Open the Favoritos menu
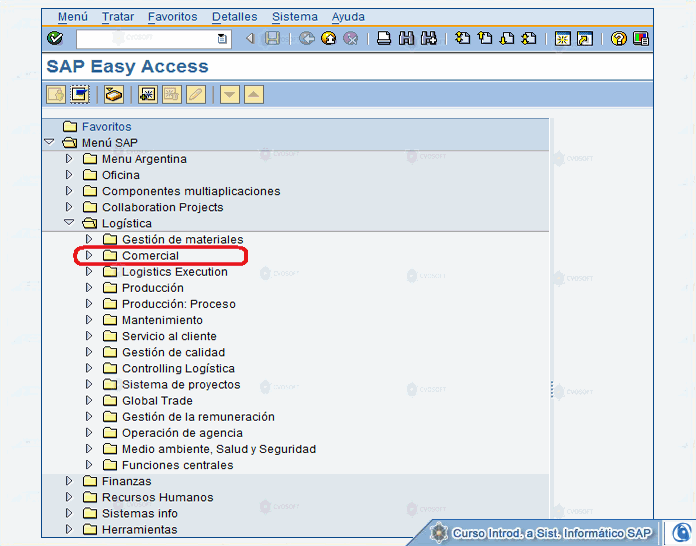This screenshot has height=546, width=696. click(x=173, y=17)
